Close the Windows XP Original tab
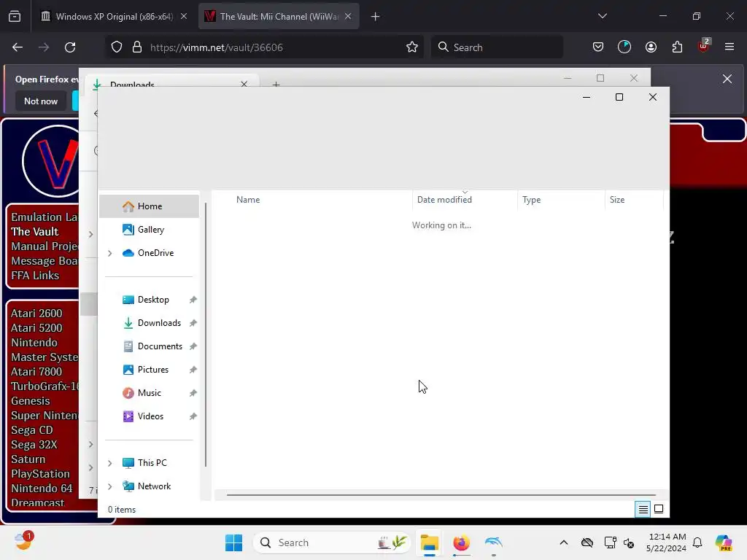The image size is (747, 560). pyautogui.click(x=184, y=16)
